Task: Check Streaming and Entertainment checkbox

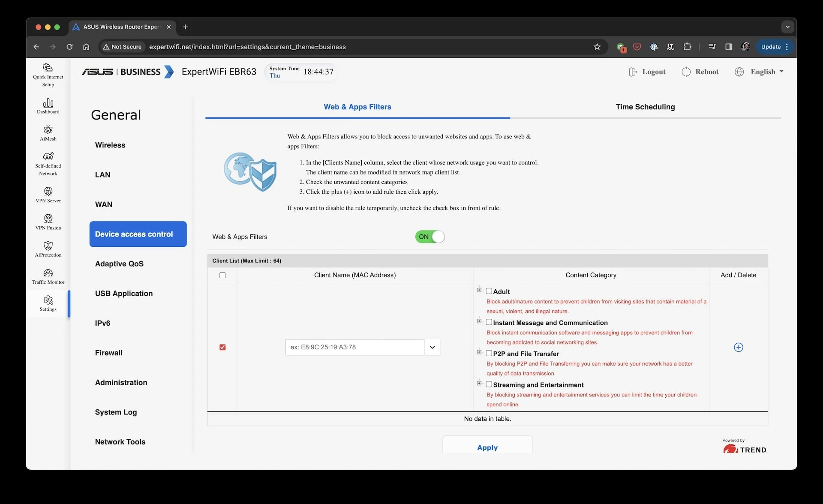Action: 489,384
